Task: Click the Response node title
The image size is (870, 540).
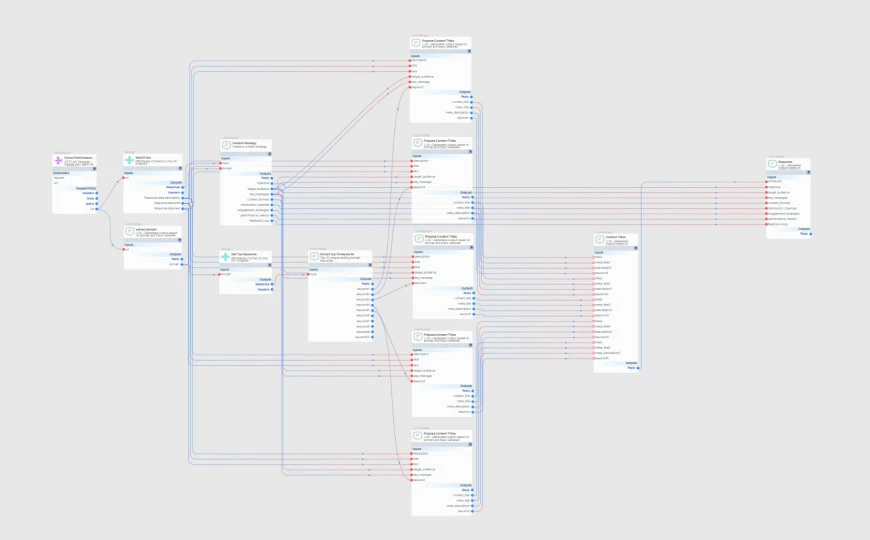Action: pyautogui.click(x=785, y=162)
